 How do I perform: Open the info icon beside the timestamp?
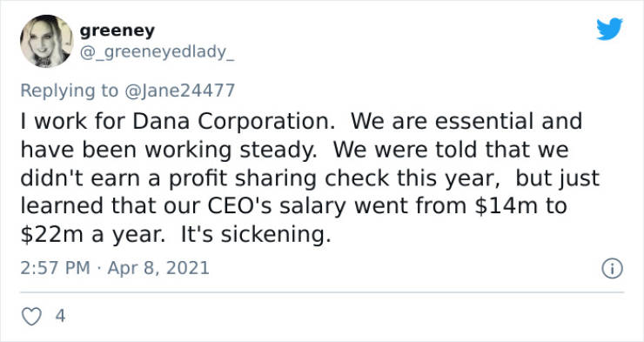(613, 269)
